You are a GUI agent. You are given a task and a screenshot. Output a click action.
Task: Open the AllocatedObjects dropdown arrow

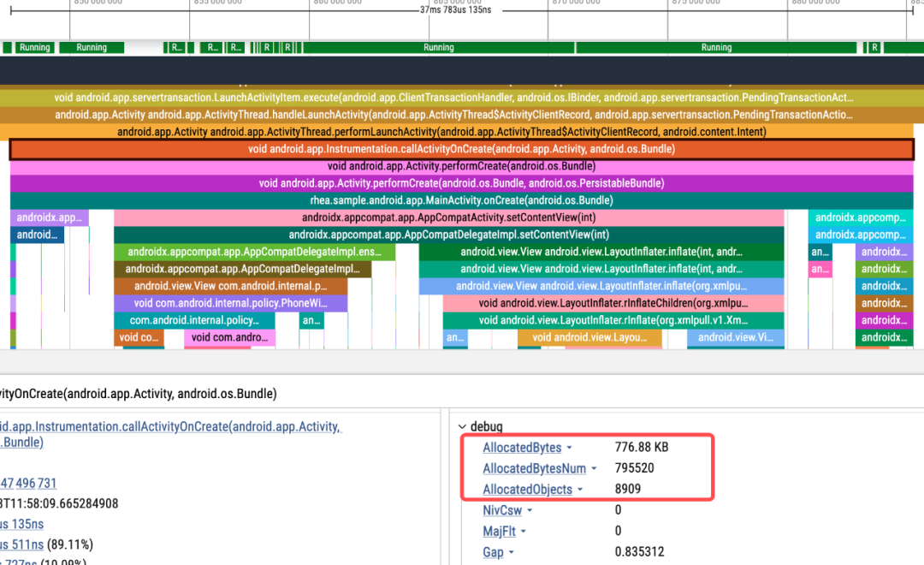click(x=580, y=490)
